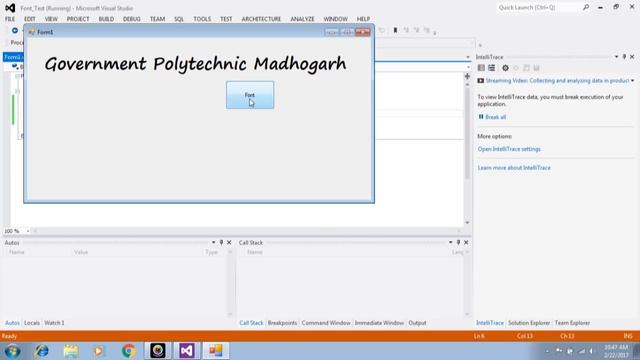
Task: Open Internet Explorer from the taskbar
Action: click(x=42, y=351)
